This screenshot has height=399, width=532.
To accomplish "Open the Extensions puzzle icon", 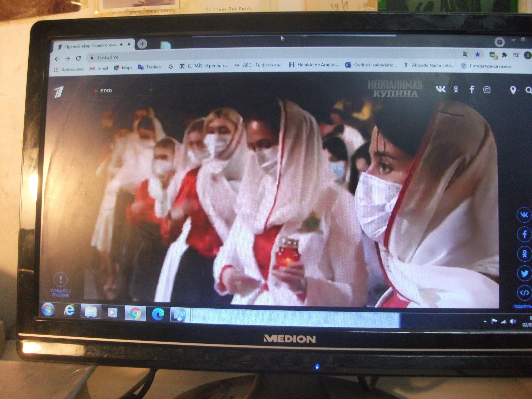I will (504, 55).
